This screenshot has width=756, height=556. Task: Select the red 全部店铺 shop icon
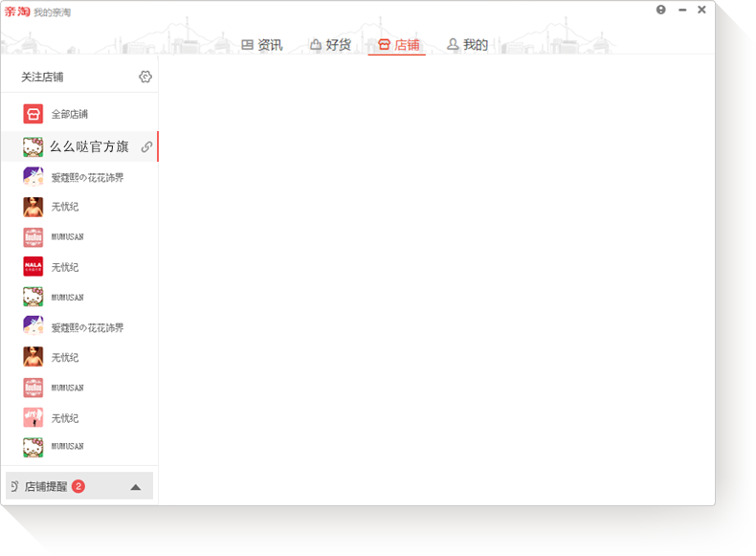point(33,114)
